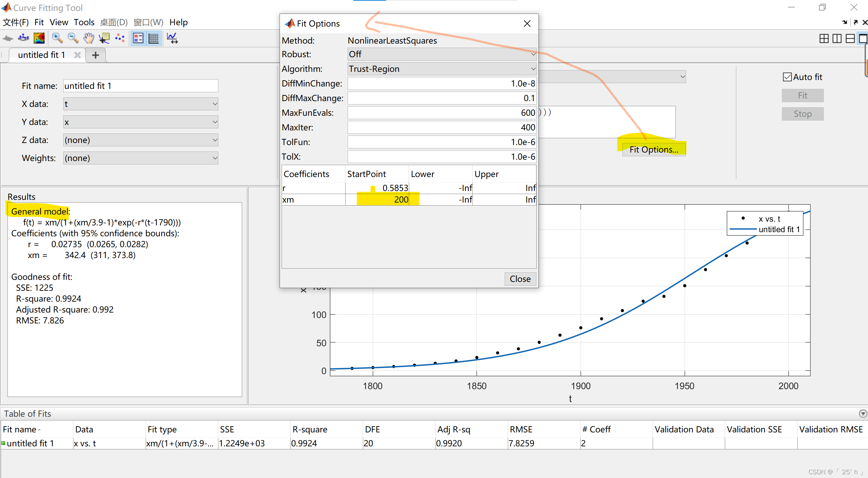Select the left/right tile layout icon

(837, 38)
